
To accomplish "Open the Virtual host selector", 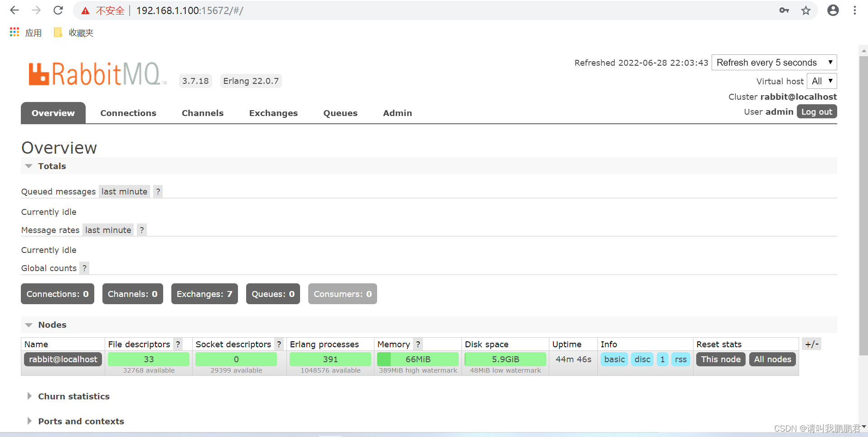I will [822, 81].
